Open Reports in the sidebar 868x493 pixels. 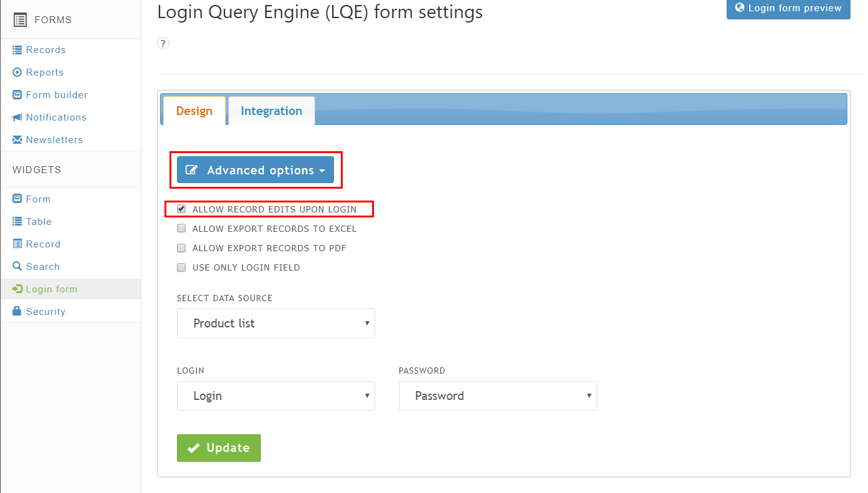click(x=45, y=72)
